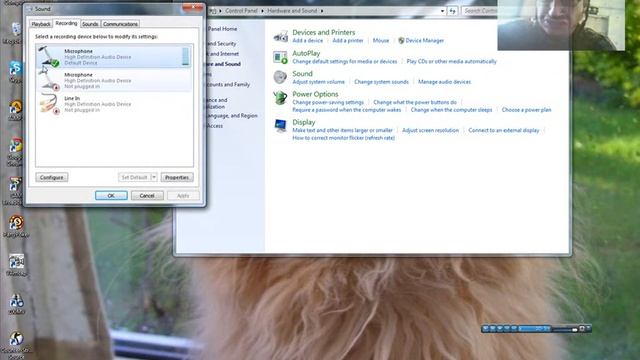Click Change when the computer sleeps
Image resolution: width=640 pixels, height=360 pixels.
(451, 110)
